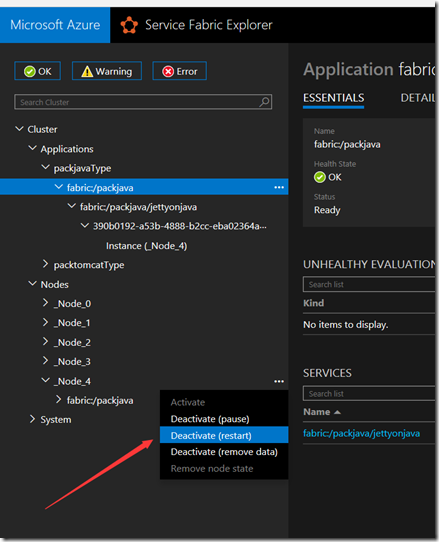Choose Deactivate (restart) menu entry
This screenshot has height=542, width=439.
pyautogui.click(x=224, y=435)
